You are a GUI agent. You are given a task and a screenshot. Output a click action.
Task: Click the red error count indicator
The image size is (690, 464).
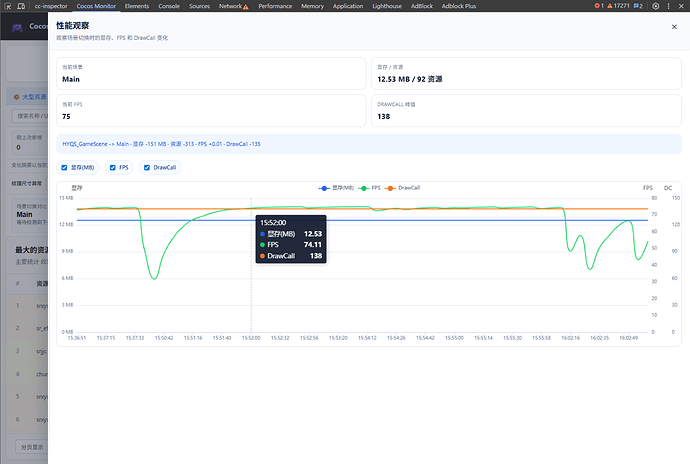[x=599, y=6]
